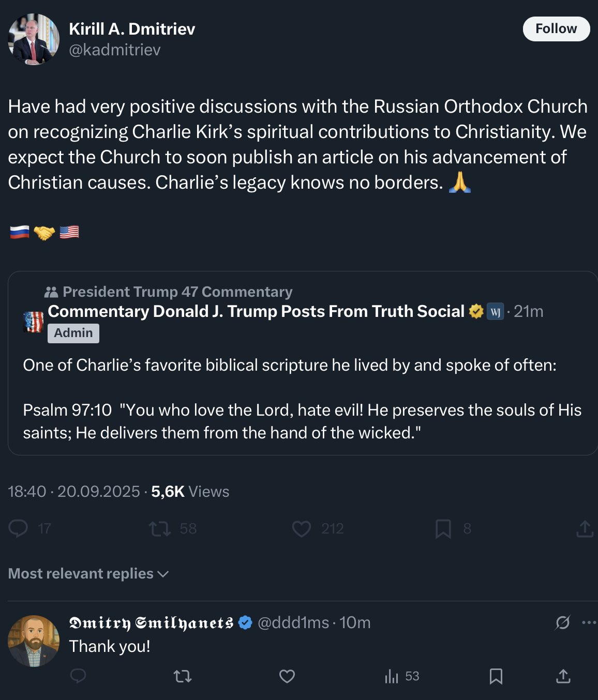598x700 pixels.
Task: Reply to Kirill Dmitriev's post via comment icon
Action: click(19, 528)
